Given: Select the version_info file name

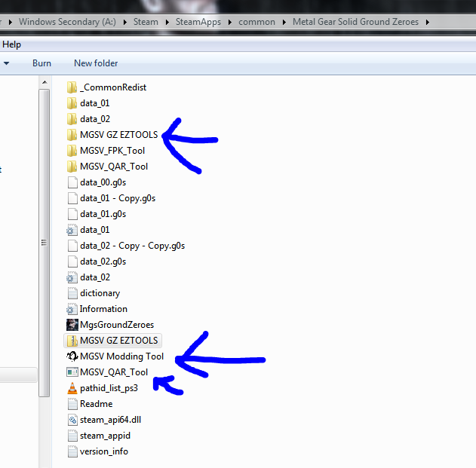Looking at the screenshot, I should pos(104,451).
